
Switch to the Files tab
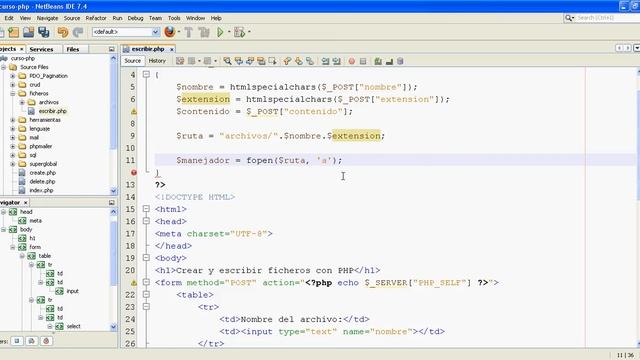coord(73,49)
